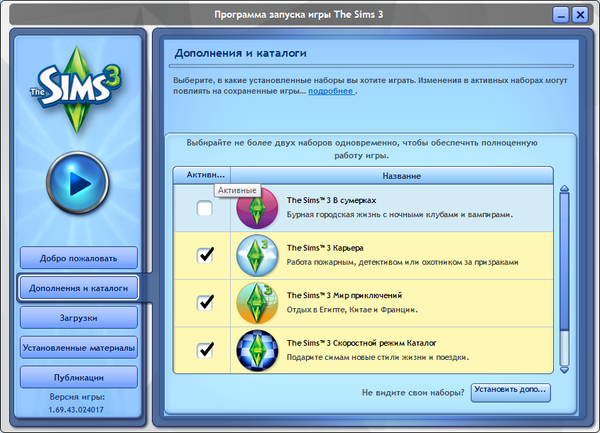The width and height of the screenshot is (600, 433).
Task: Click the Скоростной режим Каталог pack icon
Action: (x=258, y=349)
